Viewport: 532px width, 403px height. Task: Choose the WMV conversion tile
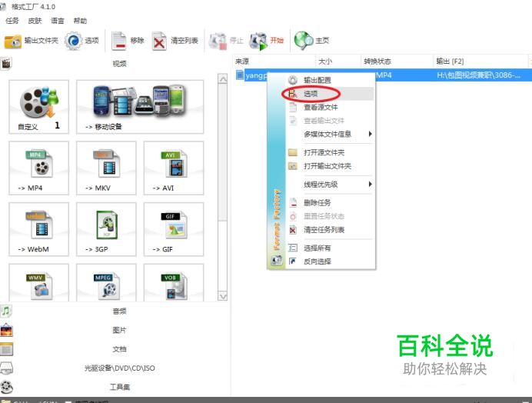38,283
